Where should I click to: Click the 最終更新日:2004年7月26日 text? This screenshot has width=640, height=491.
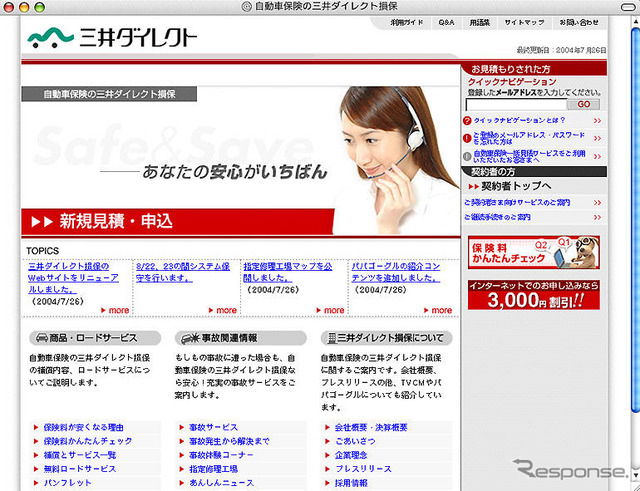[561, 50]
